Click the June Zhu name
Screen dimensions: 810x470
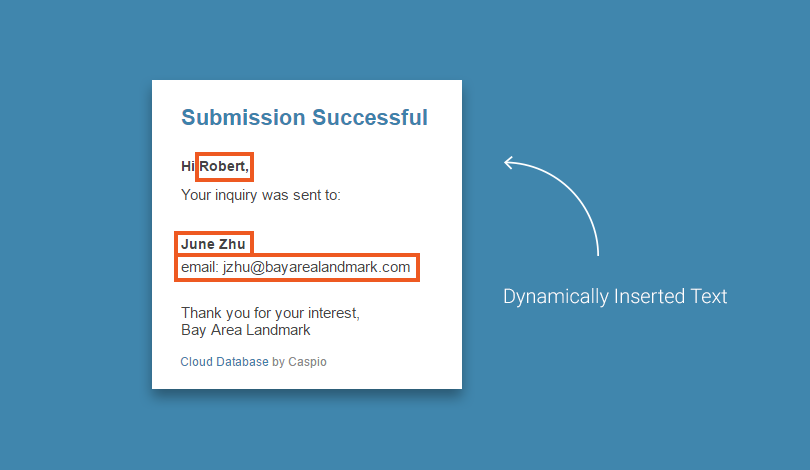[x=213, y=244]
